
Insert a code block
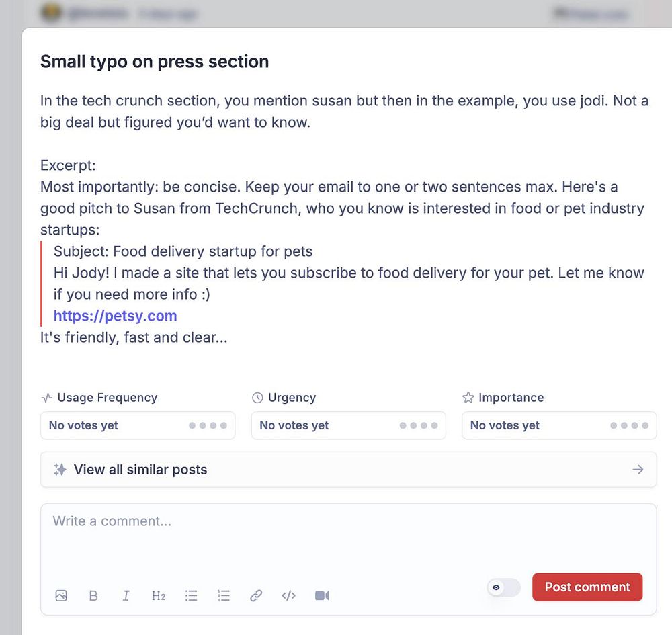pyautogui.click(x=289, y=595)
